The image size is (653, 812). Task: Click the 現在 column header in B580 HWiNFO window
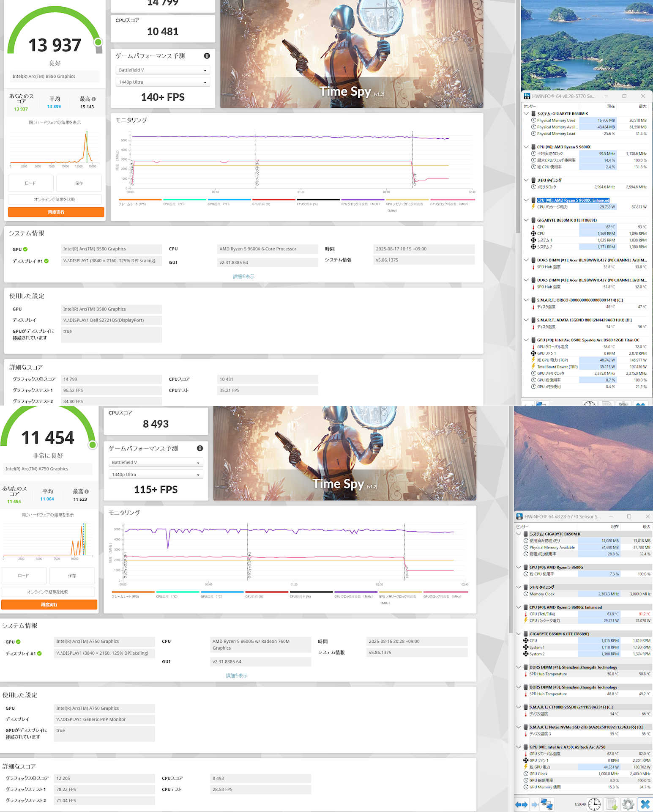598,106
